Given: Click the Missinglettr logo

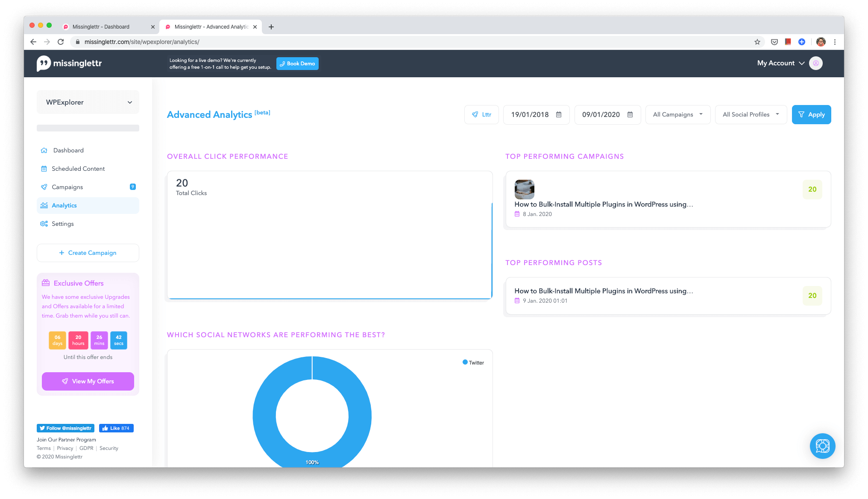Looking at the screenshot, I should tap(69, 64).
